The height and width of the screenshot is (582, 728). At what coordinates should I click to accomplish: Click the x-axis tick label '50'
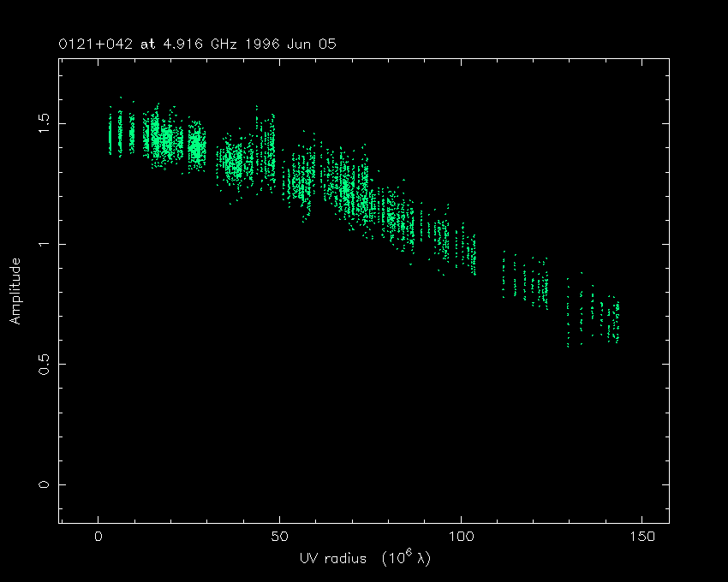point(279,537)
